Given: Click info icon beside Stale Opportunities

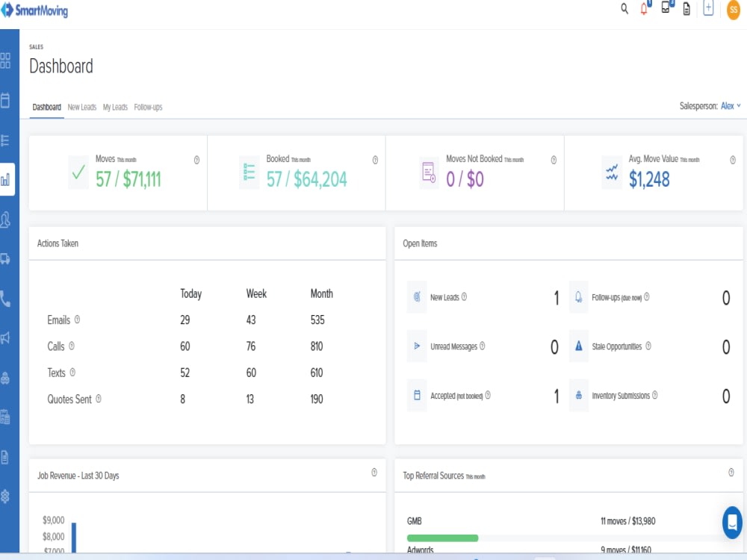Looking at the screenshot, I should click(648, 346).
